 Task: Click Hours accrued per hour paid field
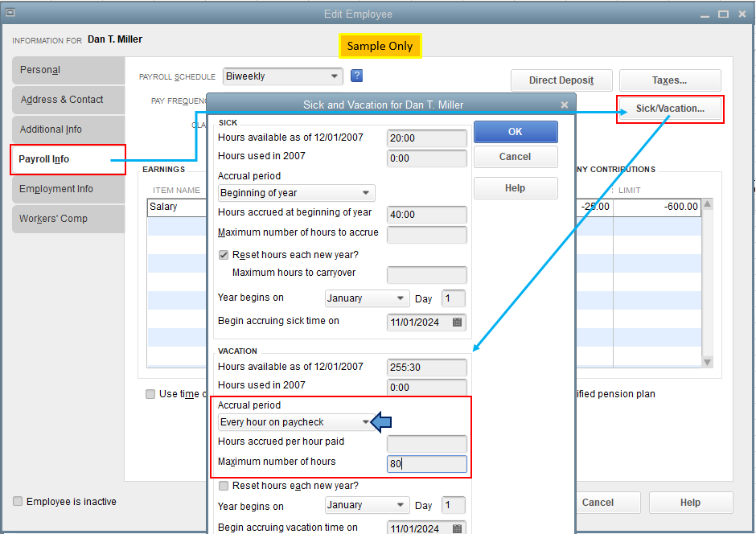pyautogui.click(x=427, y=443)
